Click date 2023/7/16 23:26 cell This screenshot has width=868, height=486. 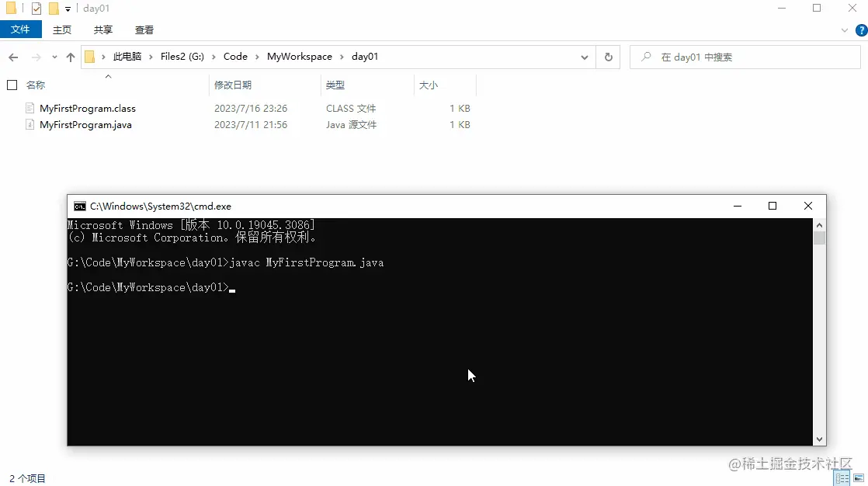pyautogui.click(x=251, y=109)
